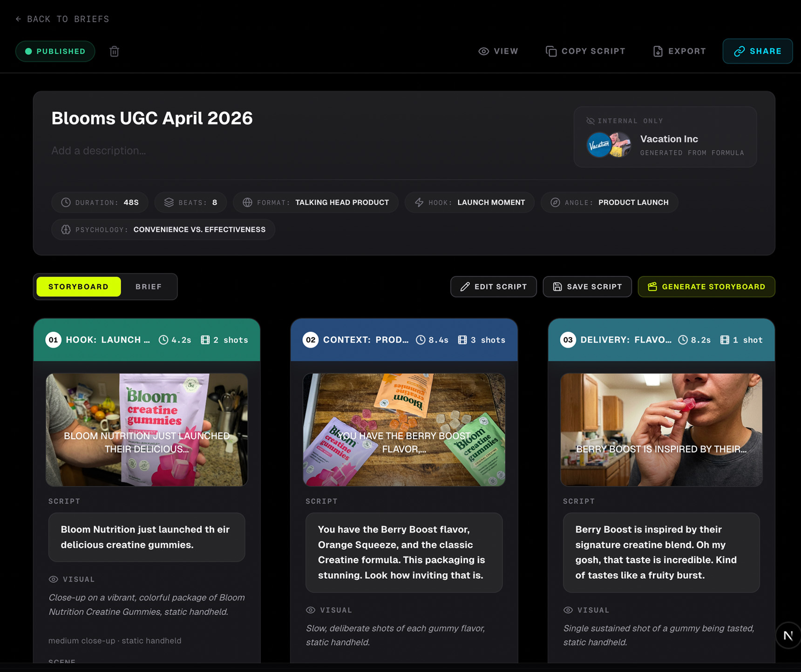Click the View eye icon
Image resolution: width=801 pixels, height=672 pixels.
[x=484, y=51]
